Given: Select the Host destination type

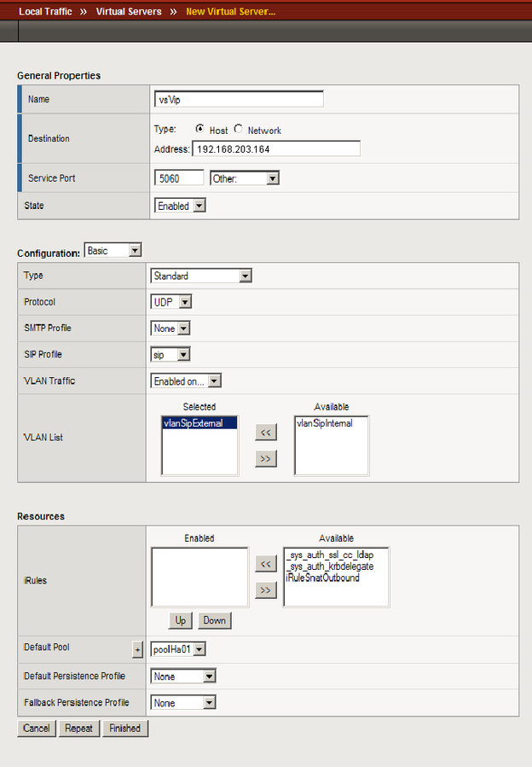Looking at the screenshot, I should (199, 130).
